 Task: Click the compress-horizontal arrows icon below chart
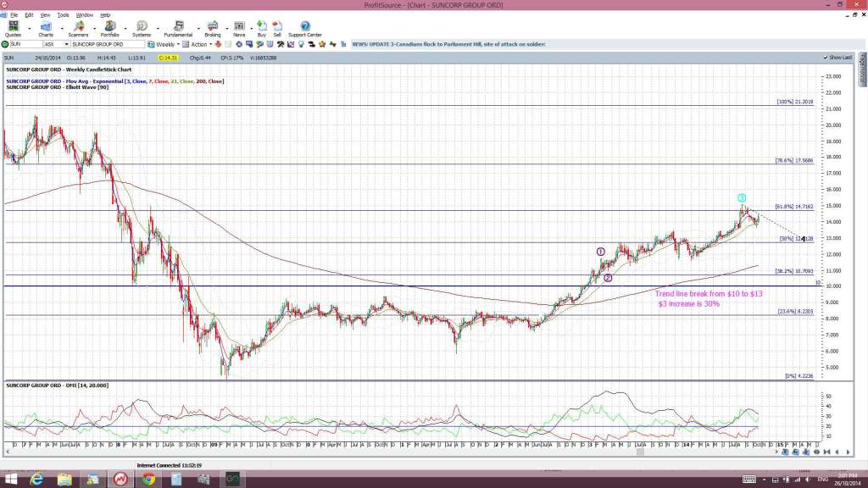[827, 452]
